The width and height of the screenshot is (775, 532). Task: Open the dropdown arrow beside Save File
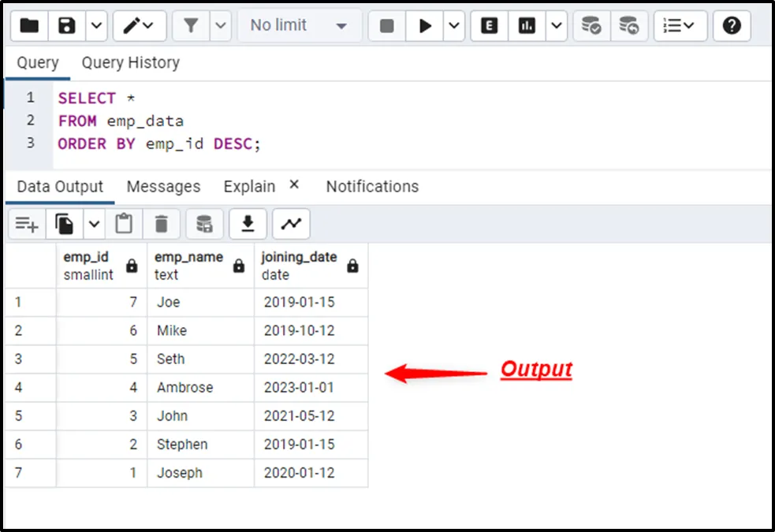pyautogui.click(x=95, y=26)
